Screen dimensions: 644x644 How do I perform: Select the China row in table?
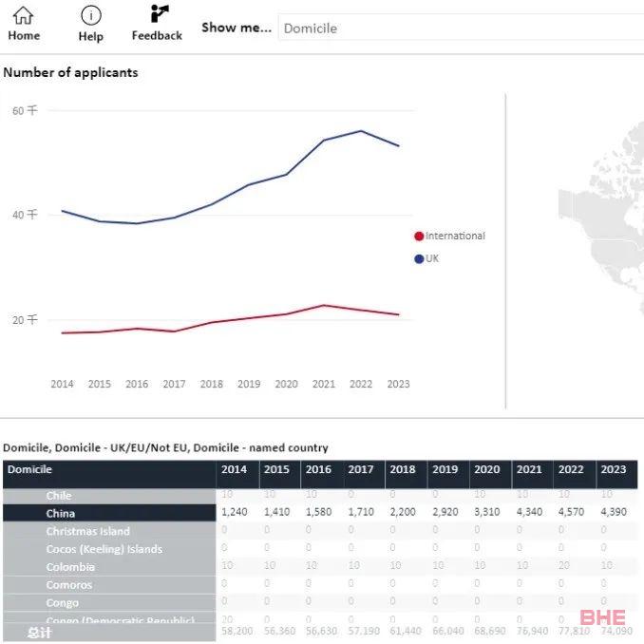point(61,514)
